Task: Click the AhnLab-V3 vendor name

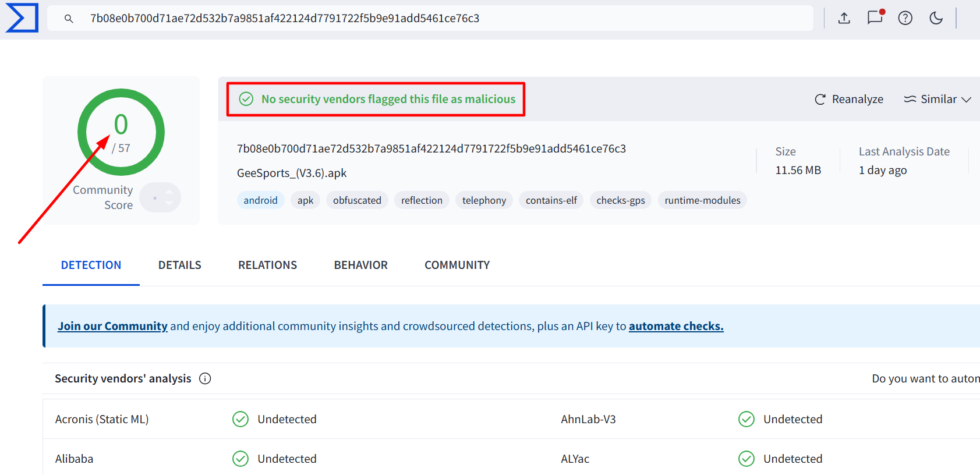Action: 588,419
